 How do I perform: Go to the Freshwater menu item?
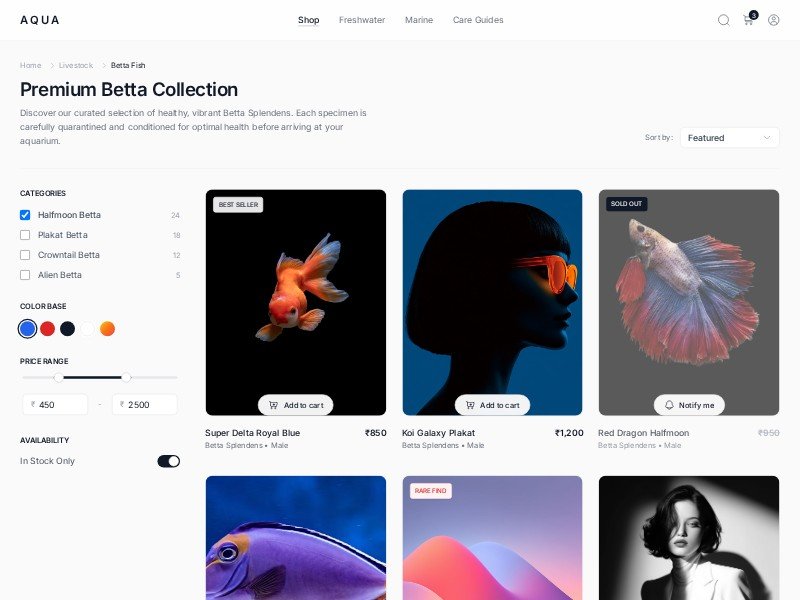point(362,20)
